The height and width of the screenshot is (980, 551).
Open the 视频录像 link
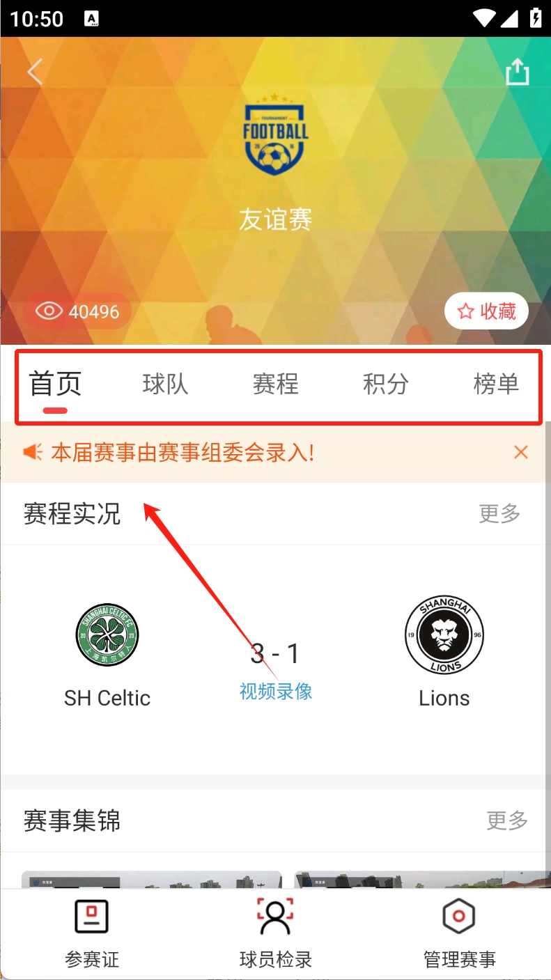[x=276, y=691]
